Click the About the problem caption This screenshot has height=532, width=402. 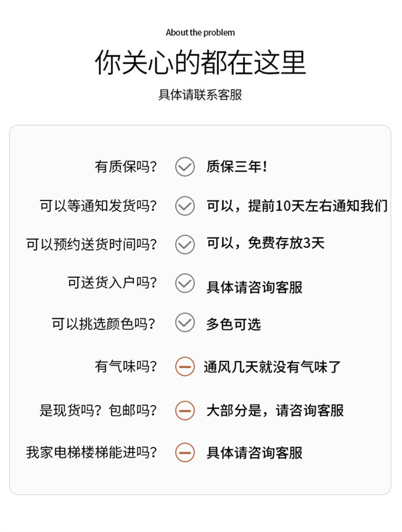coord(200,33)
